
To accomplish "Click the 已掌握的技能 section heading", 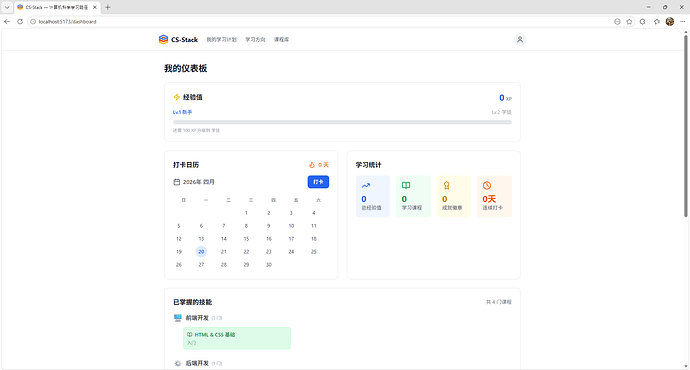I will pos(193,302).
